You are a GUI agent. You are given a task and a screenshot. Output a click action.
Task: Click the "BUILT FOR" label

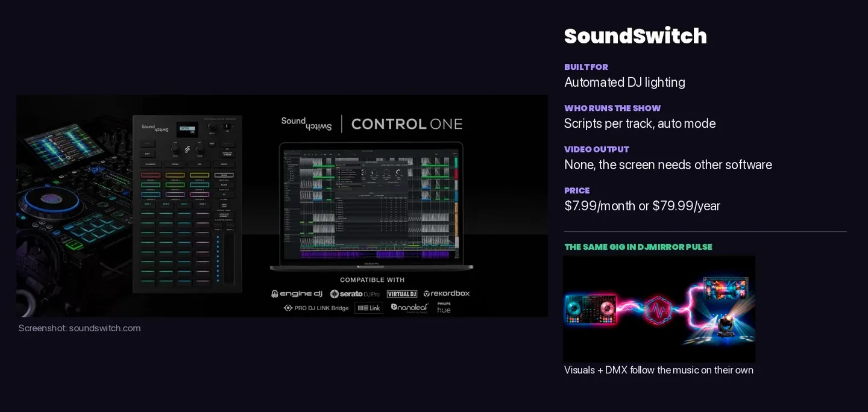tap(586, 67)
